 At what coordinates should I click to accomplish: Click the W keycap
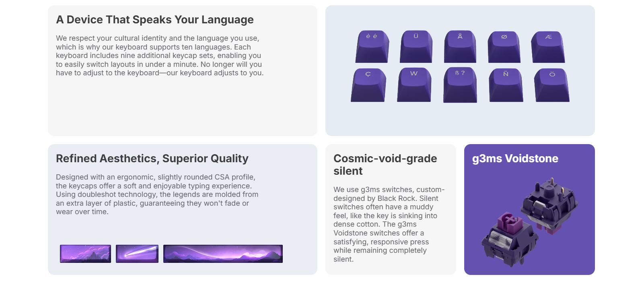(x=414, y=85)
